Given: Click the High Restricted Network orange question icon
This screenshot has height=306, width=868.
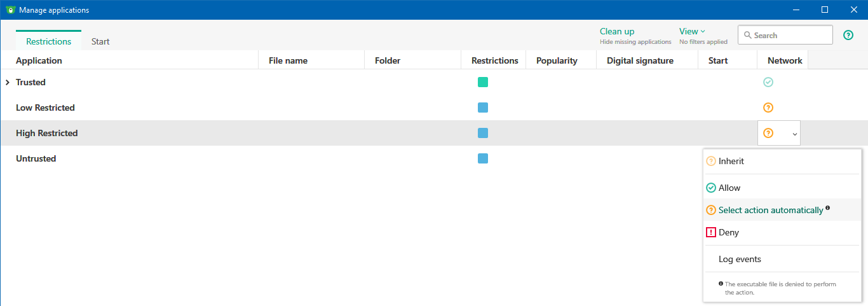Looking at the screenshot, I should 768,133.
